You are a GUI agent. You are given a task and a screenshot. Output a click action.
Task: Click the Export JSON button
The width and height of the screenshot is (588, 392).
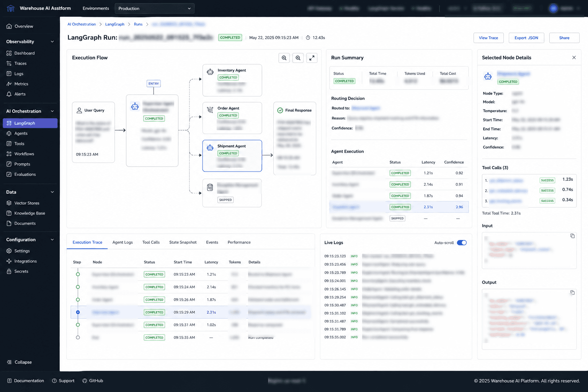[x=526, y=38]
